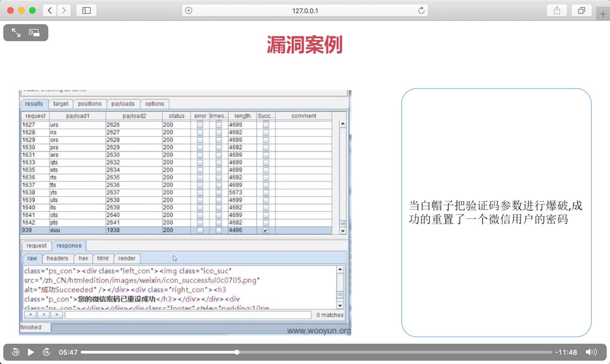Skip back 15 seconds in video
Screen dimensions: 610x364
point(16,352)
